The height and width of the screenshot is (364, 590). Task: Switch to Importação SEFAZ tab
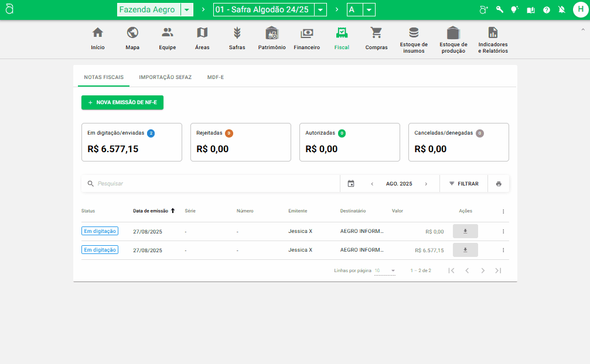[x=165, y=77]
